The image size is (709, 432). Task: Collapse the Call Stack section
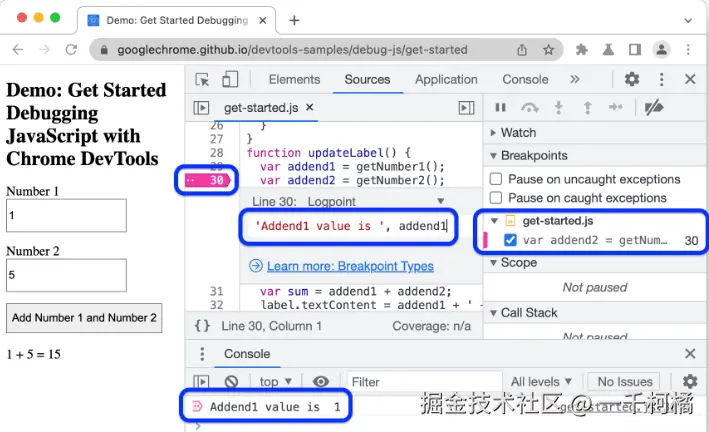[493, 313]
